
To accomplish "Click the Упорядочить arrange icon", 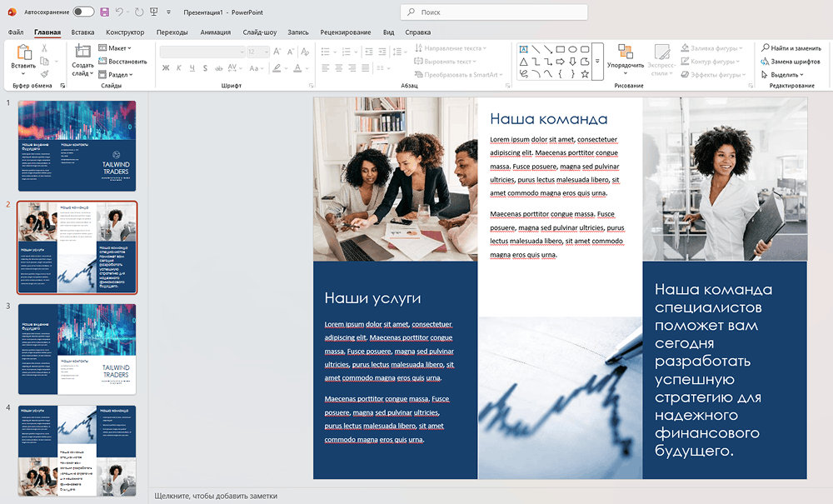I will [626, 52].
